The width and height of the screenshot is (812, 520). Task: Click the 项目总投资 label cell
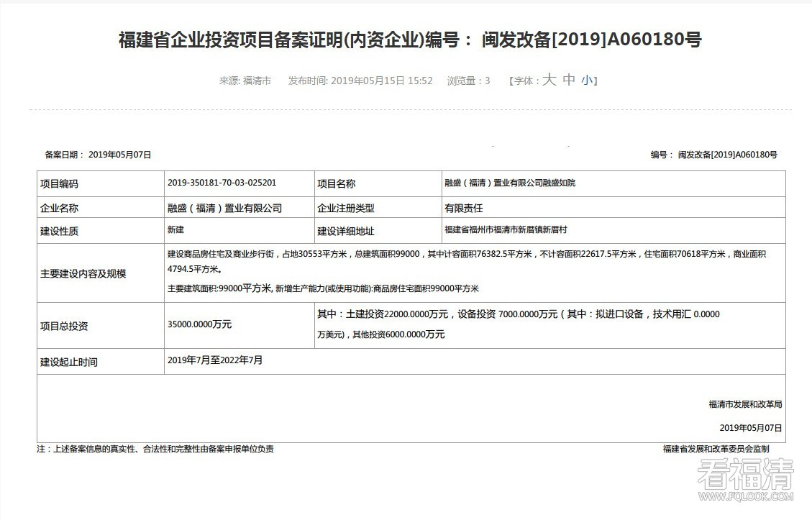pos(101,326)
